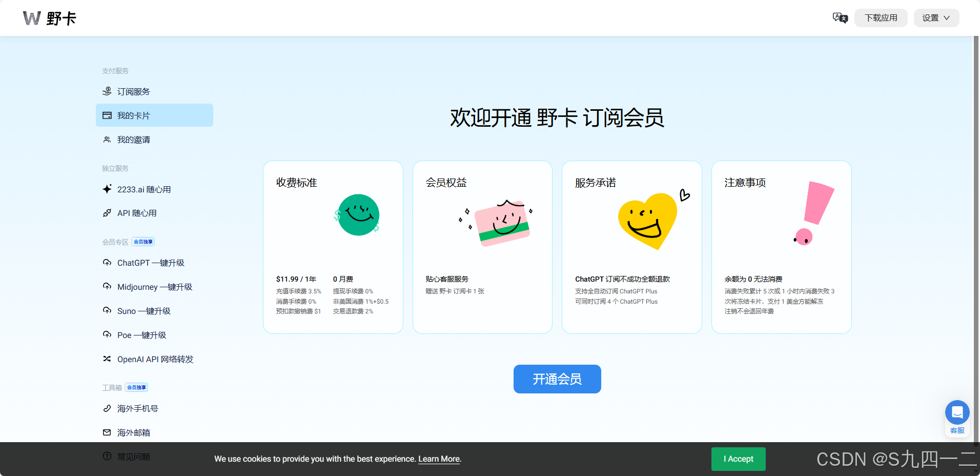Open Suno 一键升级 item
The height and width of the screenshot is (476, 980).
(154, 311)
